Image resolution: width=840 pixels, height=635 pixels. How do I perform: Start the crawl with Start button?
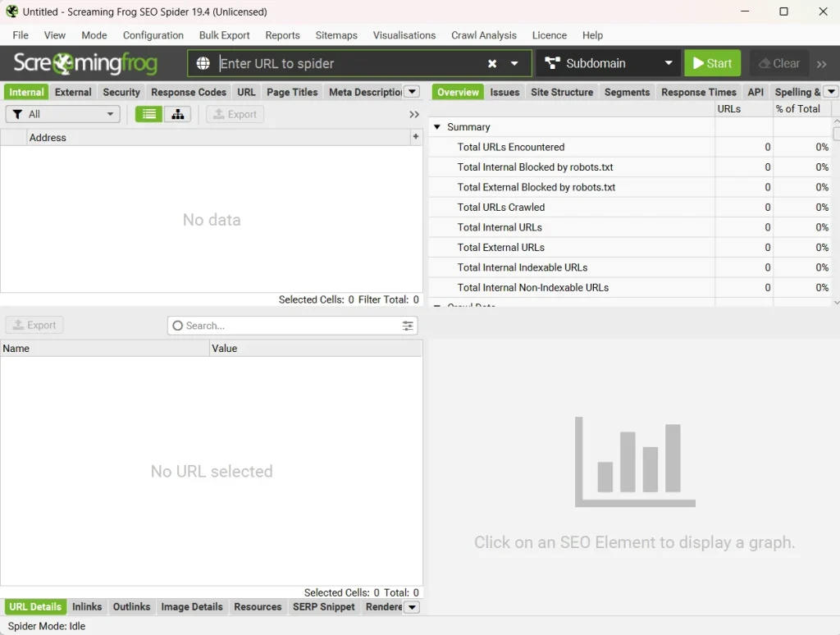(x=712, y=63)
